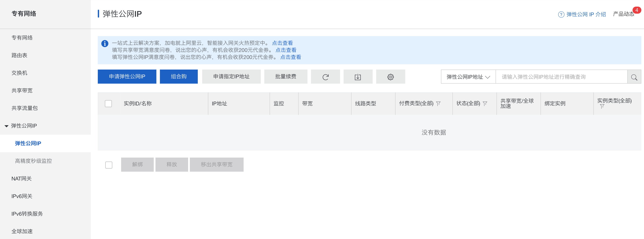The image size is (644, 239).
Task: Open 共享流量包 in the sidebar
Action: [x=24, y=108]
